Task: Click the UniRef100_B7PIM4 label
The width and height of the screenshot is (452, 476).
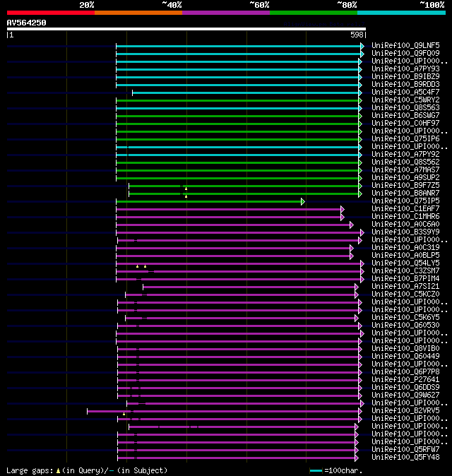Action: point(405,279)
